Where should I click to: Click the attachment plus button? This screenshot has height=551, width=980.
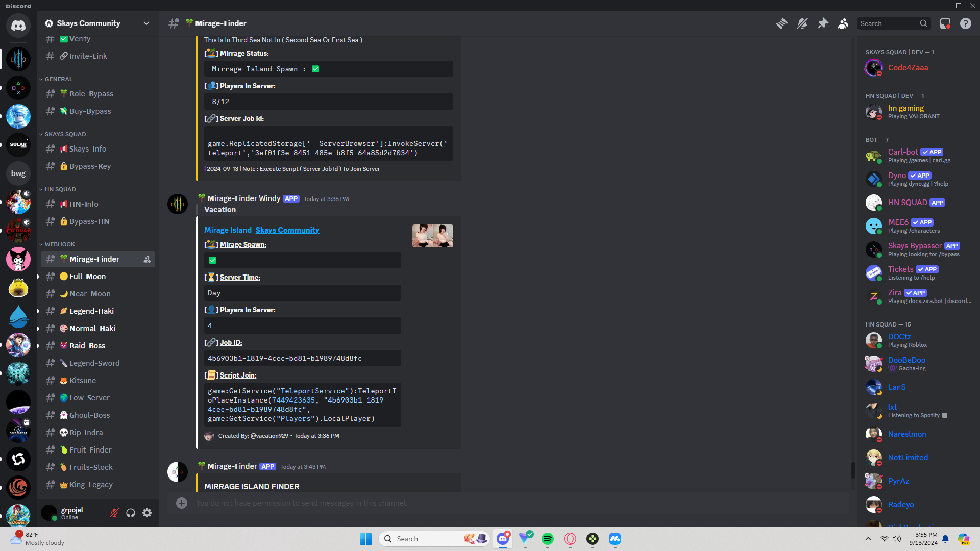tap(182, 503)
